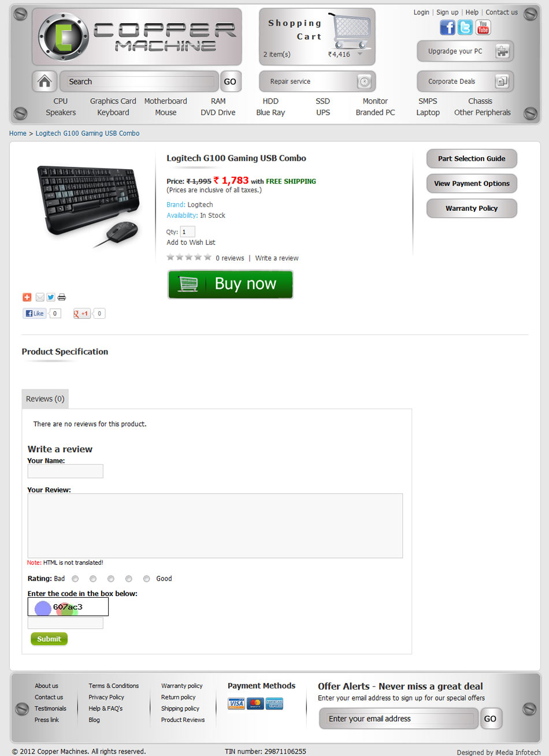Select the Good rating radio button
This screenshot has height=756, width=549.
tap(147, 579)
